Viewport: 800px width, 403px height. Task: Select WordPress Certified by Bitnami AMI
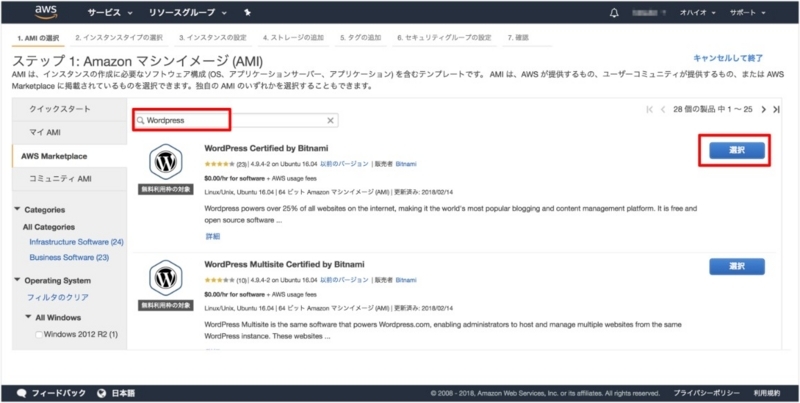(x=737, y=150)
